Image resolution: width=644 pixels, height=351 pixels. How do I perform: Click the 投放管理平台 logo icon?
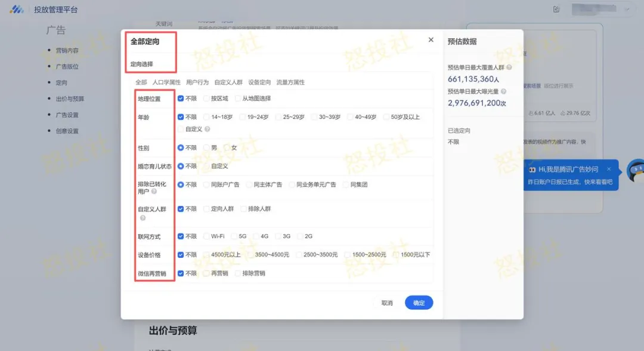tap(16, 9)
